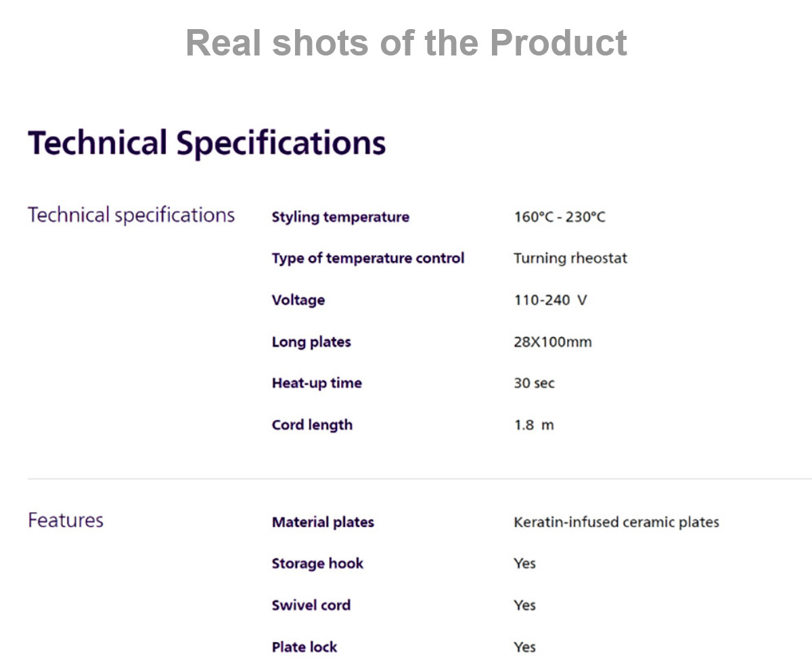
Task: Click the 'Material plates' label
Action: coord(323,522)
